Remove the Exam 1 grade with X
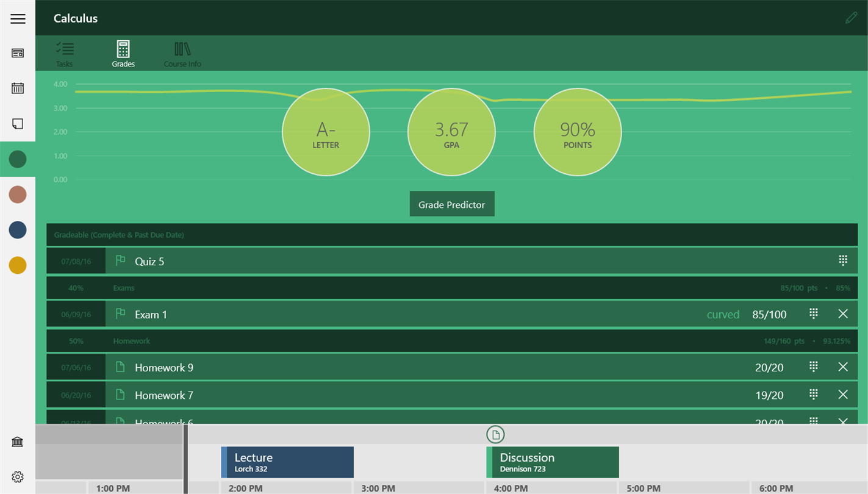The width and height of the screenshot is (868, 494). pos(843,313)
